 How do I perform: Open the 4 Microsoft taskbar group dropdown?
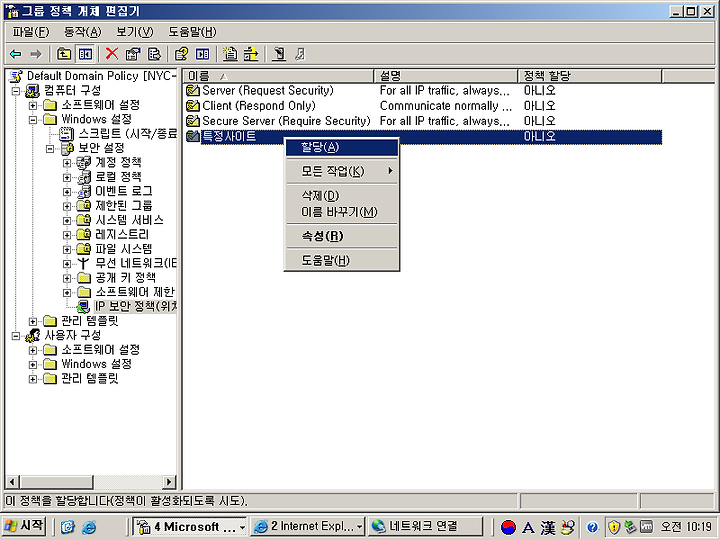(x=242, y=527)
